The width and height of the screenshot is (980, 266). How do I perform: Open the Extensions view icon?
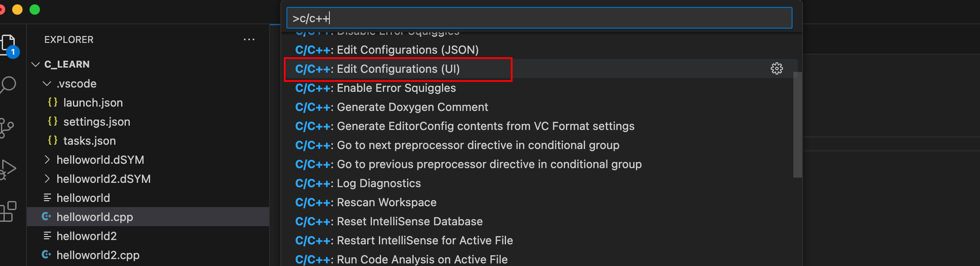pyautogui.click(x=8, y=211)
